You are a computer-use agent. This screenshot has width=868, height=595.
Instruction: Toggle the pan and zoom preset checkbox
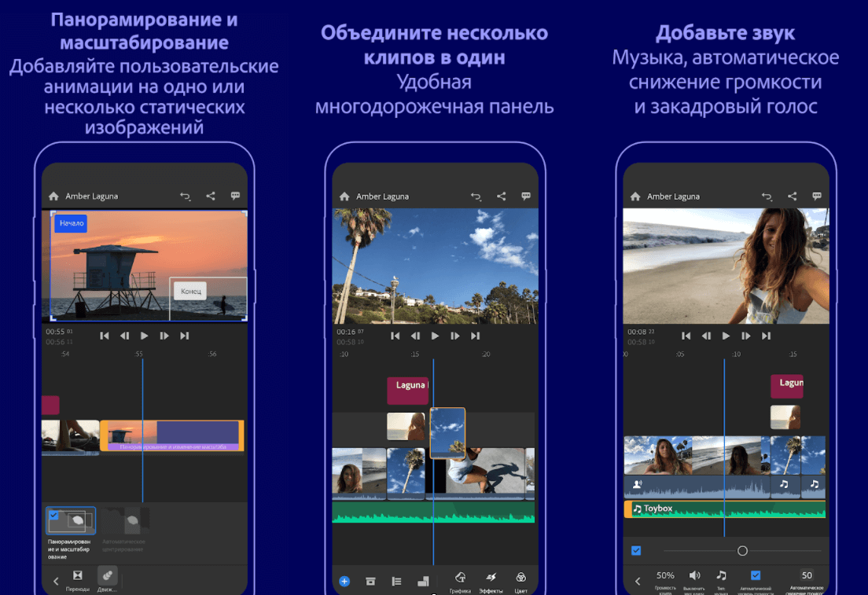click(x=53, y=516)
